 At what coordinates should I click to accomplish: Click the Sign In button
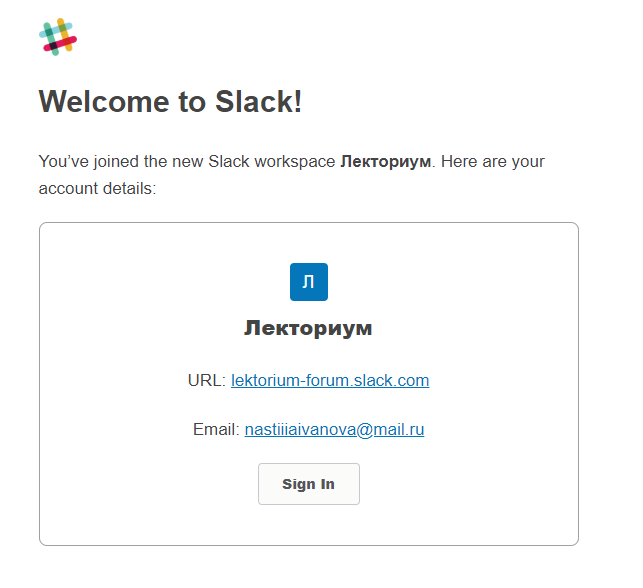pos(309,484)
